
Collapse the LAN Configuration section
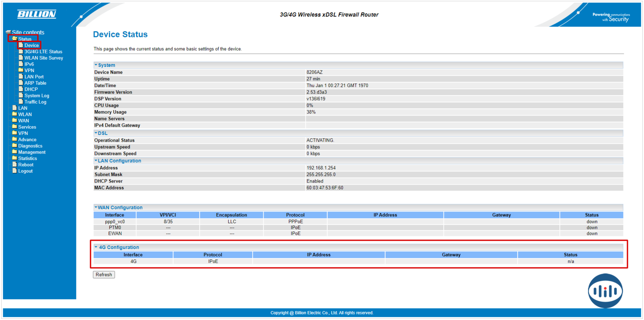[96, 161]
